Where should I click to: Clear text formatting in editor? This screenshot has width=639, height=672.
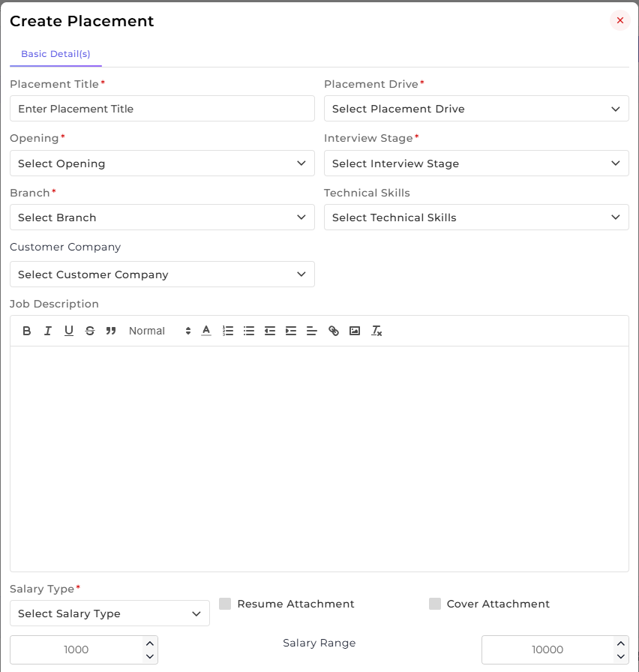[x=376, y=331]
